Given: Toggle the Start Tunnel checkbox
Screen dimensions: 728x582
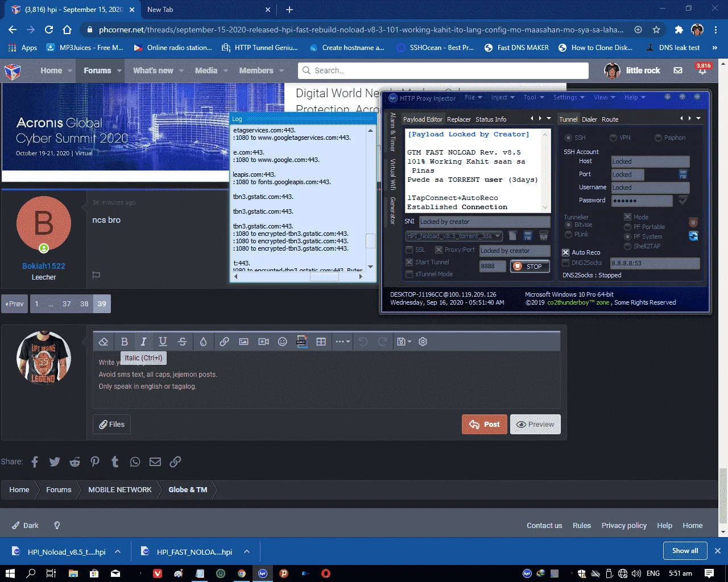Looking at the screenshot, I should [409, 262].
